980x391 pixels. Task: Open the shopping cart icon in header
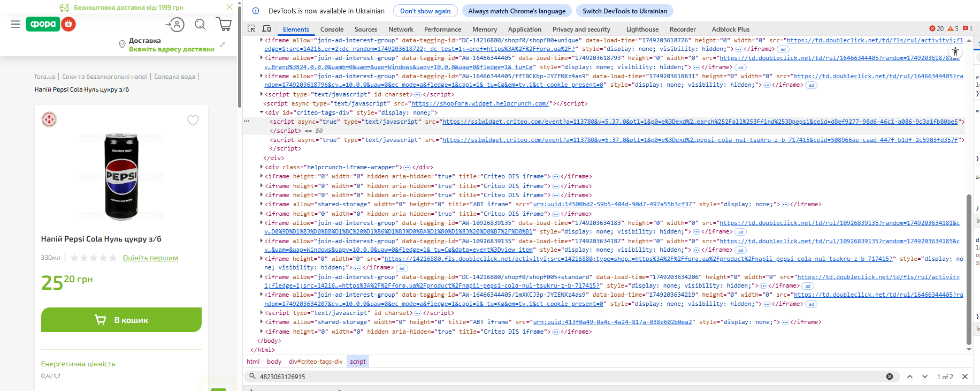click(x=224, y=24)
